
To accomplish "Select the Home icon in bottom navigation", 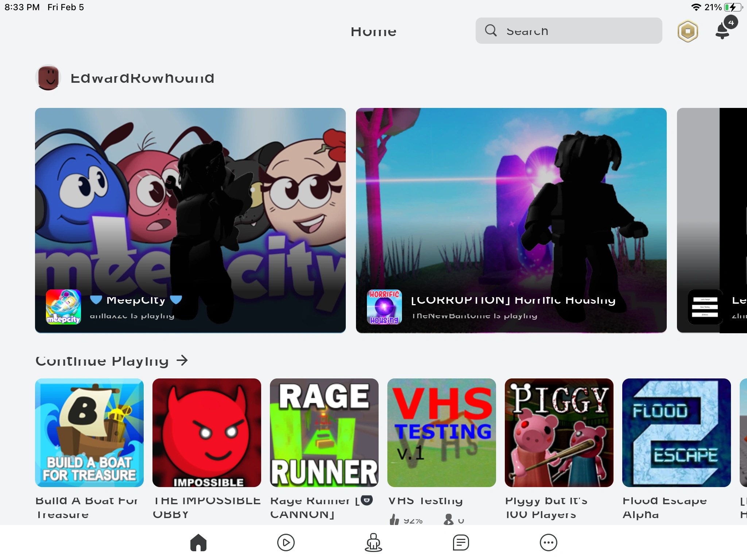I will pyautogui.click(x=199, y=542).
